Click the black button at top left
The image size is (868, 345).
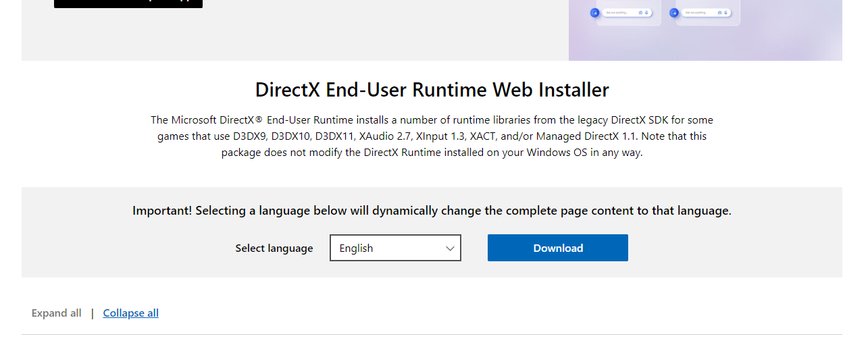pyautogui.click(x=128, y=3)
